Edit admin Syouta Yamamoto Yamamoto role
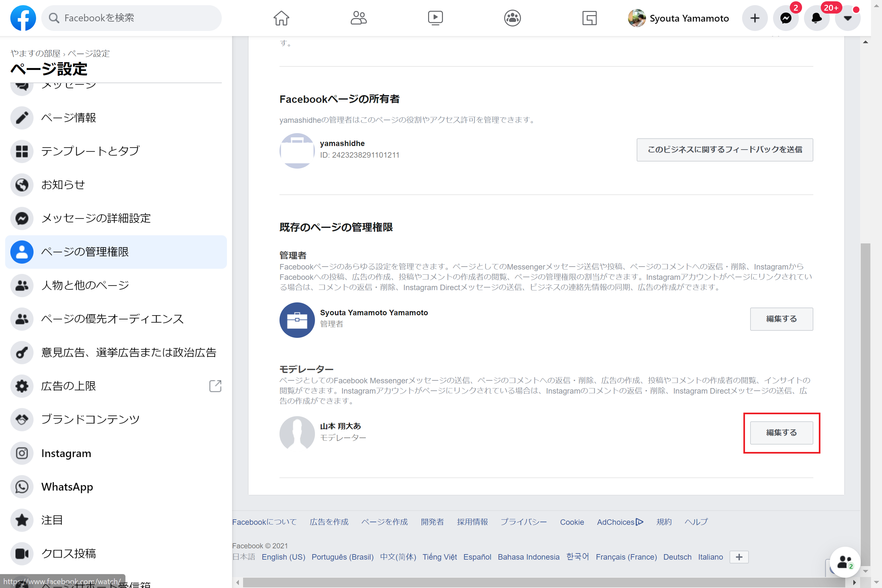882x588 pixels. 781,319
